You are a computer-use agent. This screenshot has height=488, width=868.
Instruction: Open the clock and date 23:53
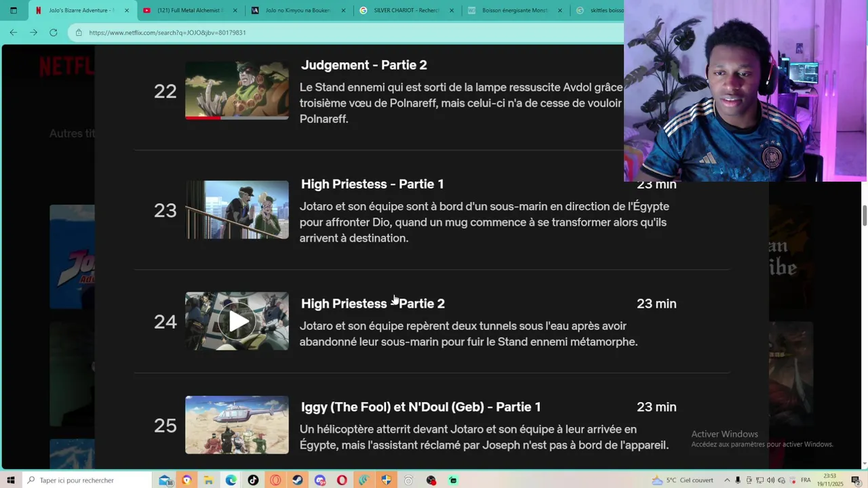(830, 480)
